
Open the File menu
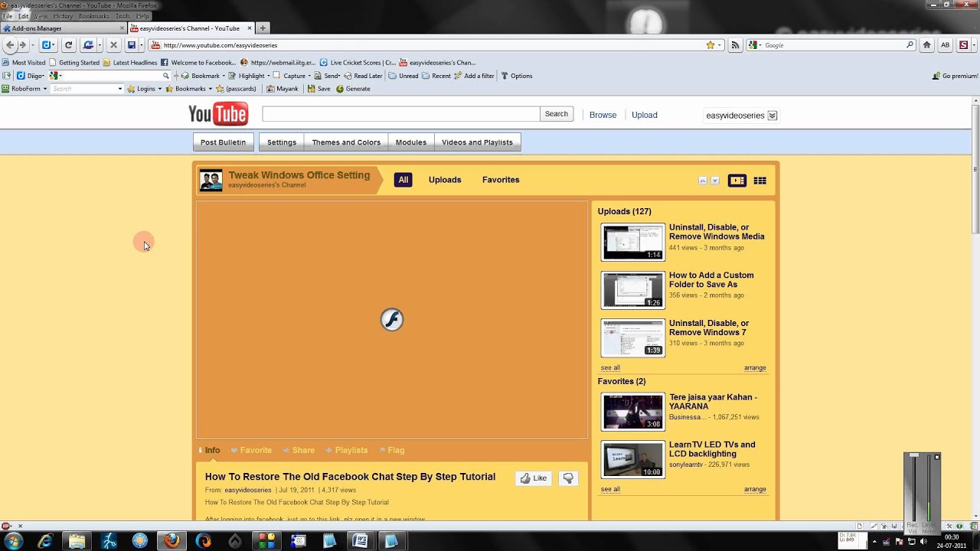8,16
